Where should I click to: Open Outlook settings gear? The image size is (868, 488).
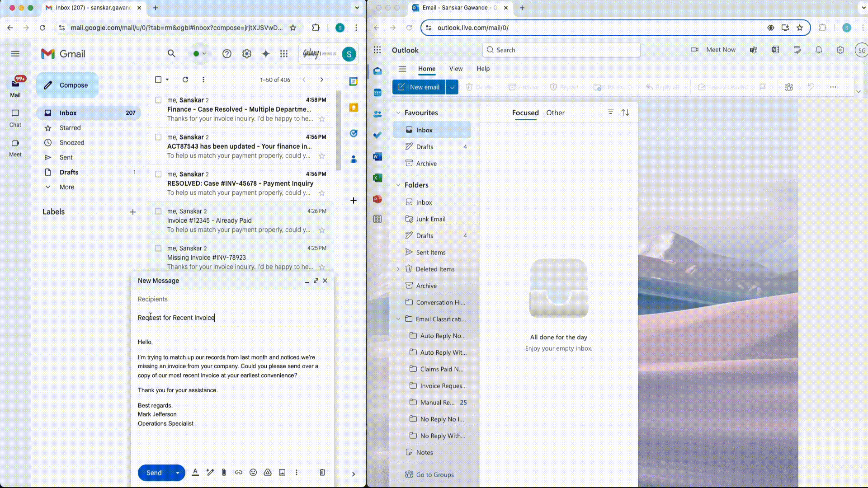click(840, 50)
